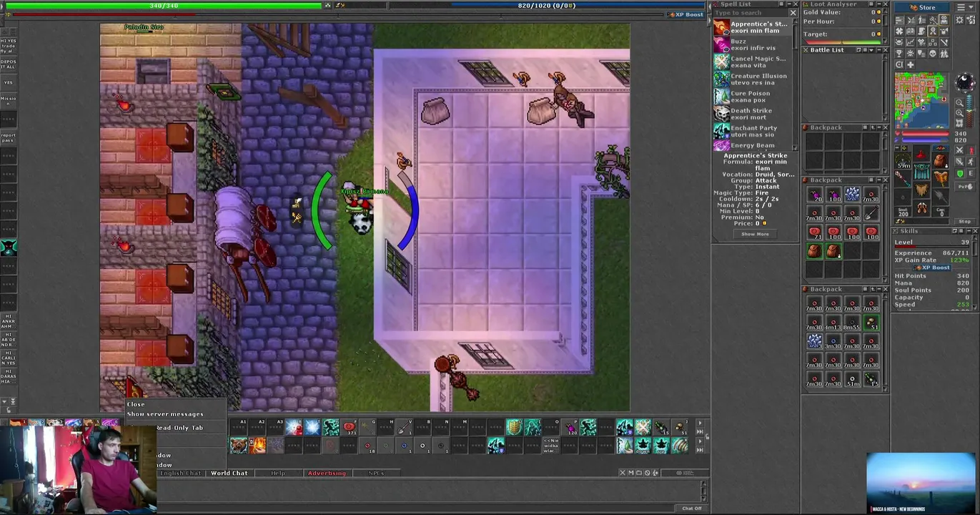
Task: Collapse the Skills panel
Action: click(x=969, y=231)
